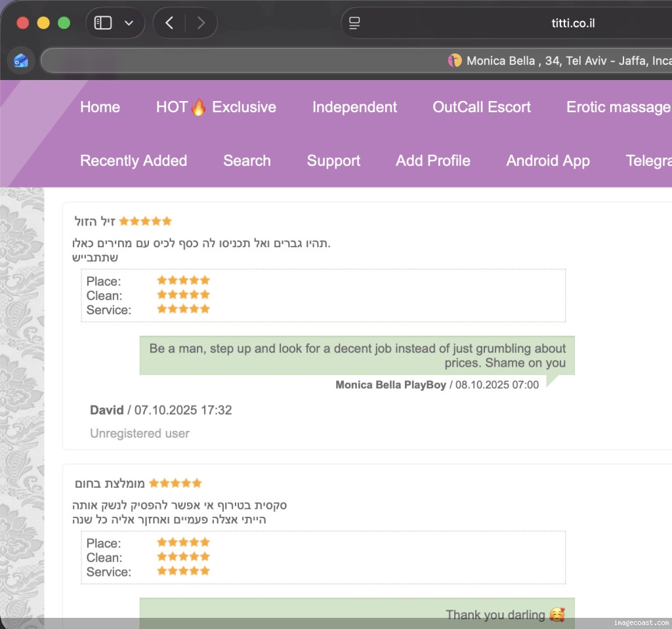Click Search in the navigation bar
Screen dimensions: 672x629
(x=247, y=161)
